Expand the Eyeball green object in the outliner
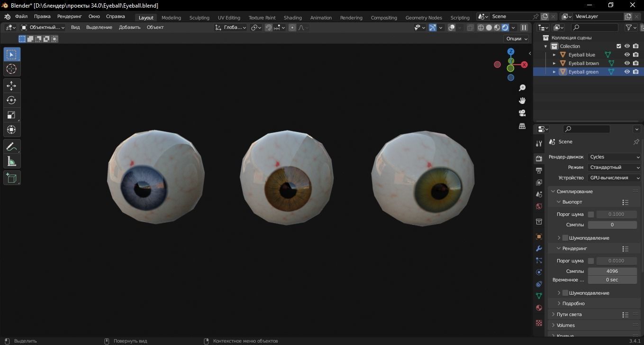The width and height of the screenshot is (644, 345). pyautogui.click(x=554, y=72)
